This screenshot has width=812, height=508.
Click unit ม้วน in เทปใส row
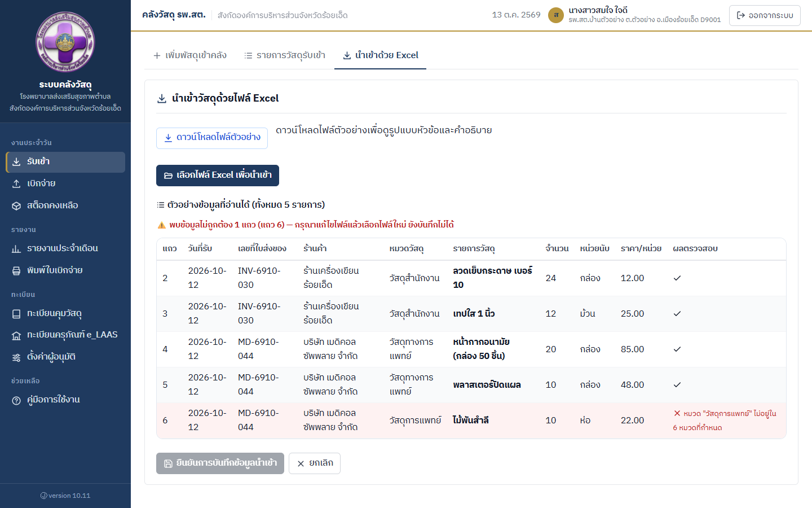click(588, 314)
